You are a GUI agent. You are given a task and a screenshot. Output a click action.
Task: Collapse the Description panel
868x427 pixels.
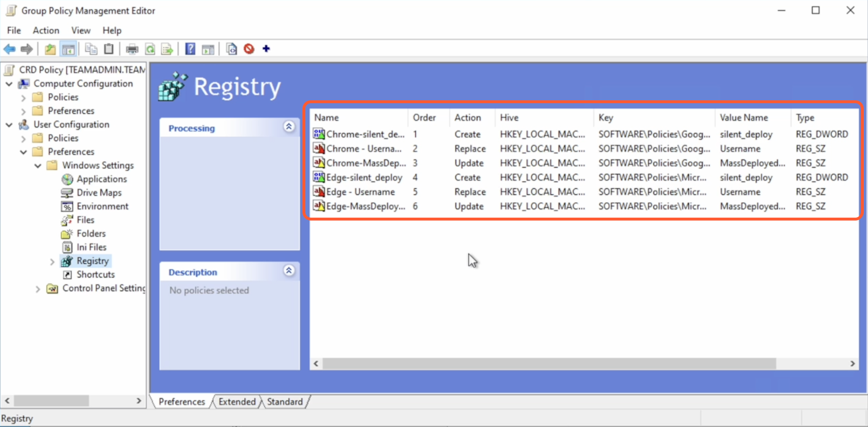tap(289, 271)
